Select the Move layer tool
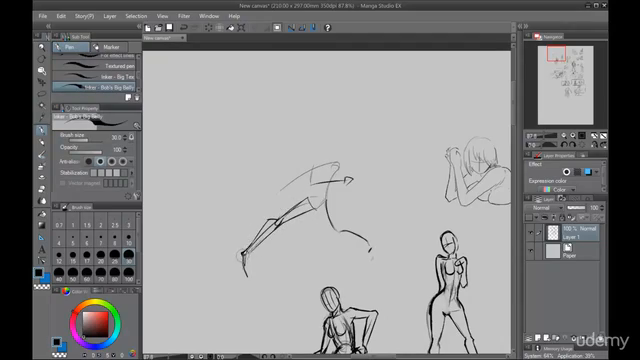 pos(42,82)
